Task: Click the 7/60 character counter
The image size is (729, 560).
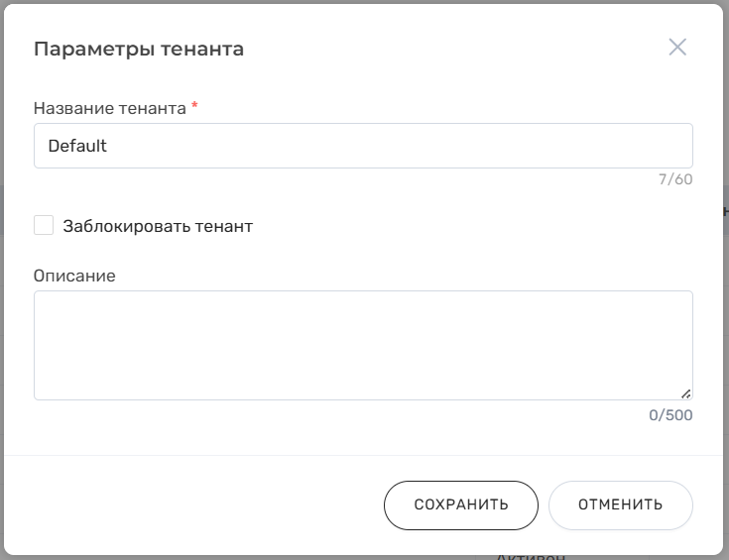Action: [675, 179]
